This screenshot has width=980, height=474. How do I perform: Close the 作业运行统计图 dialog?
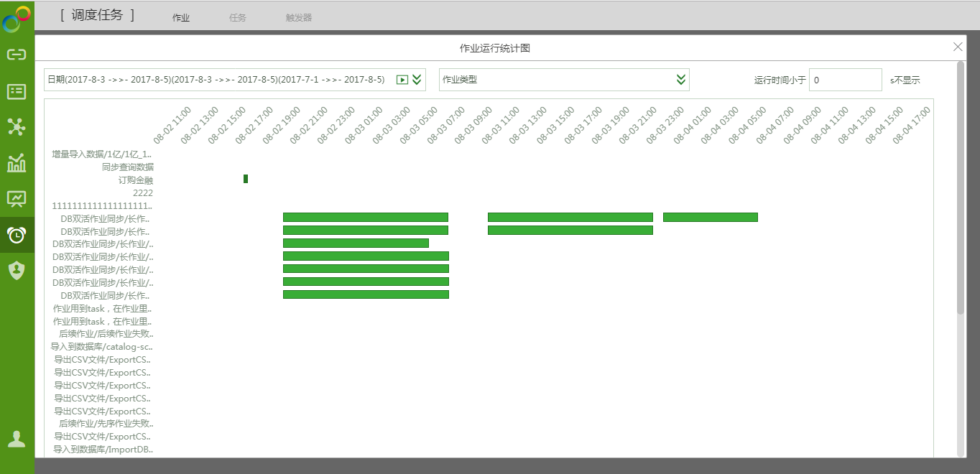[x=958, y=47]
